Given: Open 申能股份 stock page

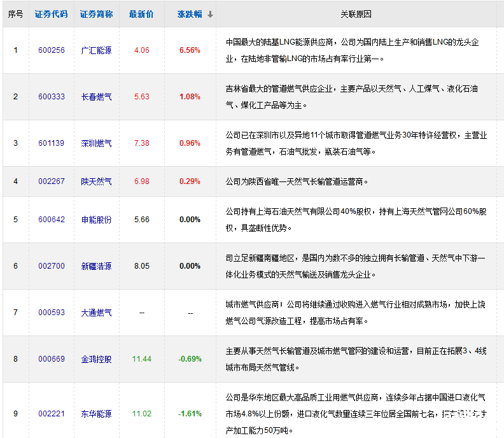Looking at the screenshot, I should point(97,220).
